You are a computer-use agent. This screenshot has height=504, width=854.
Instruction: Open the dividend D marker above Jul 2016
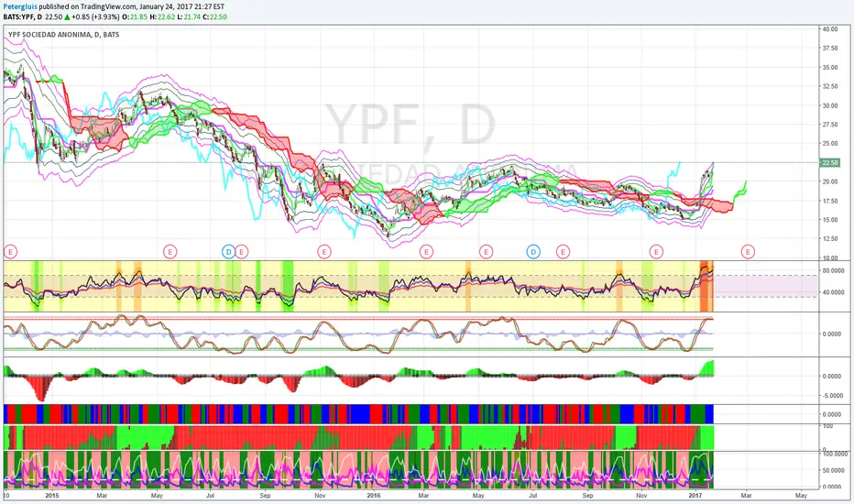coord(533,251)
